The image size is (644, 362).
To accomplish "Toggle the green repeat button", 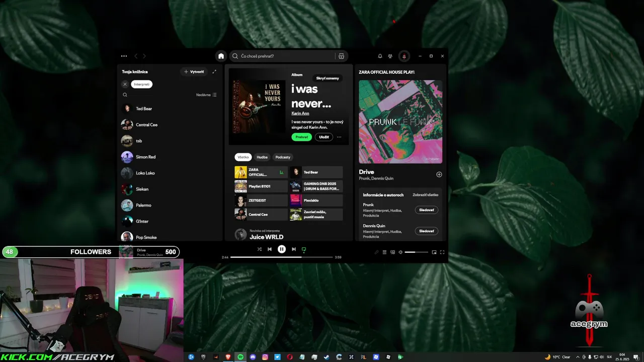I will pos(304,249).
